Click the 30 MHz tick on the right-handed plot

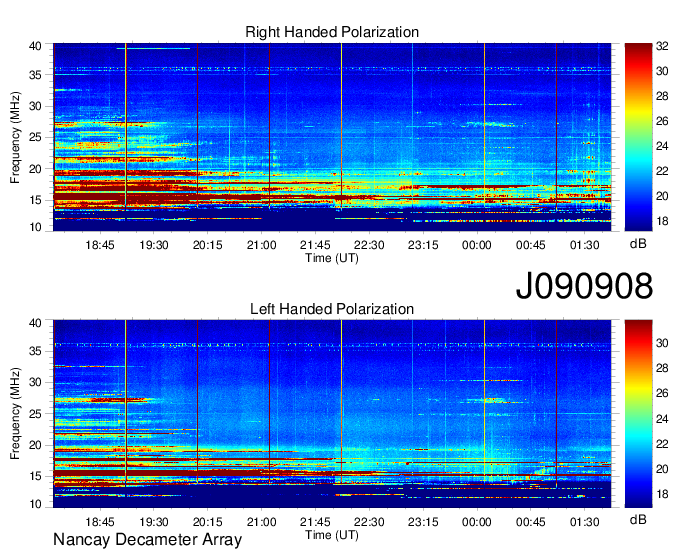[35, 106]
